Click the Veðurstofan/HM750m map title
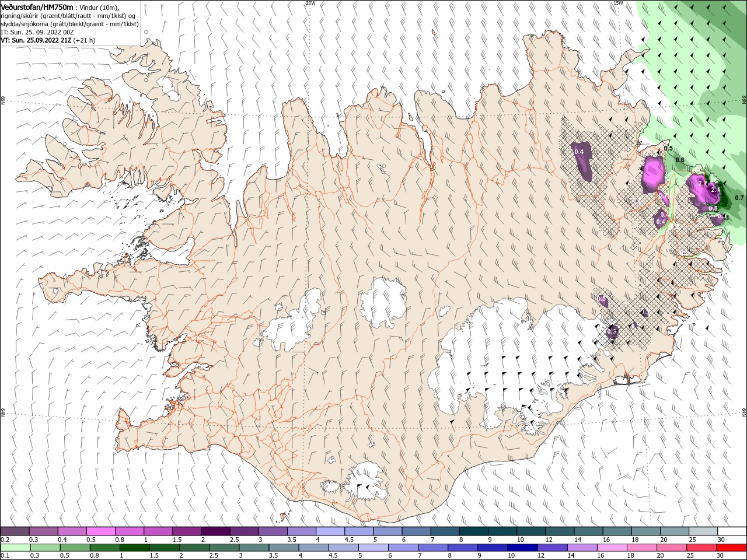 pyautogui.click(x=37, y=7)
